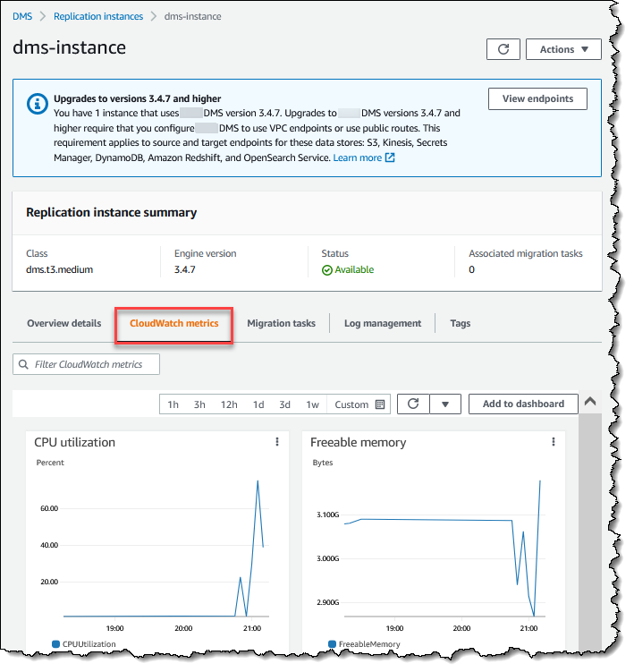The width and height of the screenshot is (634, 672).
Task: Open the Custom time range calendar
Action: [x=359, y=404]
